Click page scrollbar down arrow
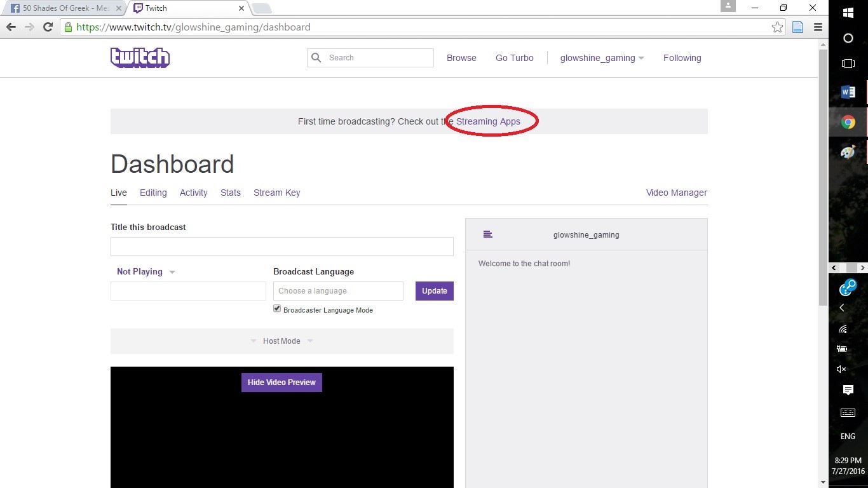Screen dimensions: 868x488 pos(823,482)
